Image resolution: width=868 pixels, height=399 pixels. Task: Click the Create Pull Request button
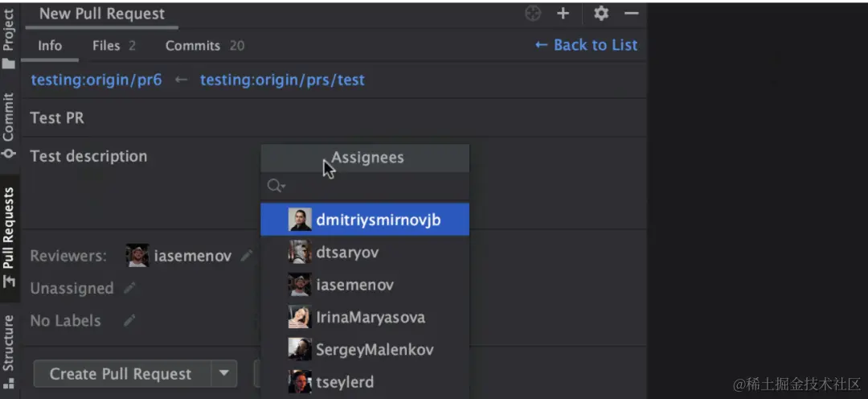click(121, 374)
